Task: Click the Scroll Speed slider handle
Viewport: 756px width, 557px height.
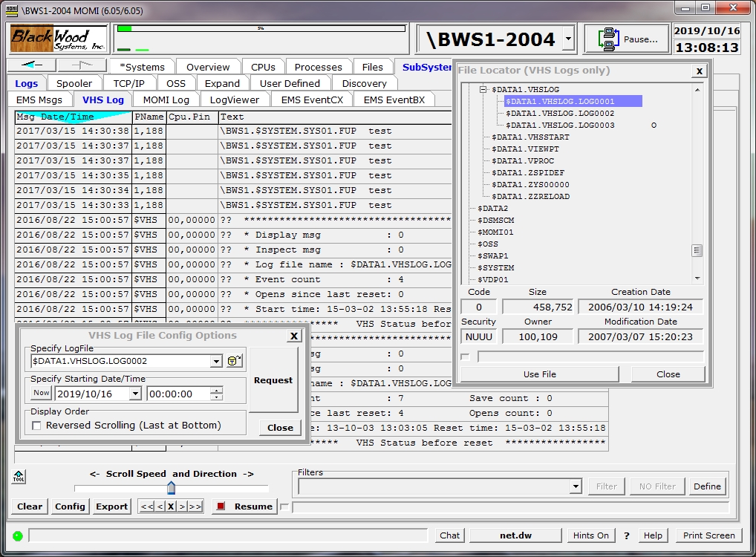Action: pos(171,487)
